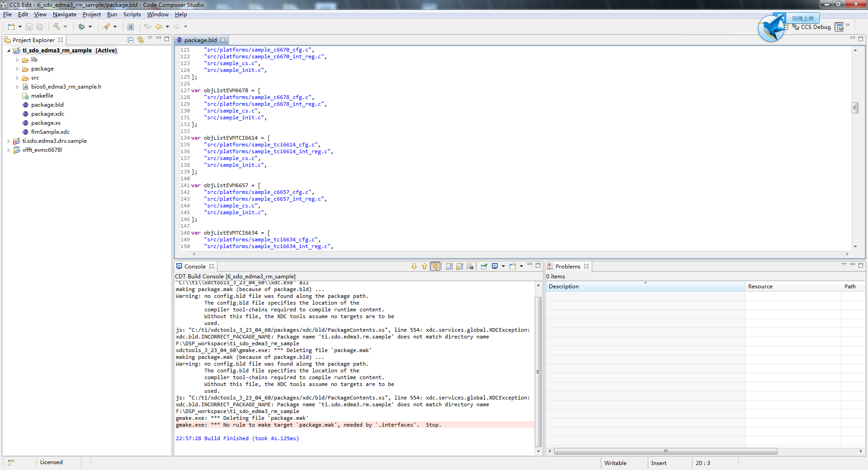Viewport: 868px width, 470px height.
Task: Select package.xs file
Action: click(46, 123)
